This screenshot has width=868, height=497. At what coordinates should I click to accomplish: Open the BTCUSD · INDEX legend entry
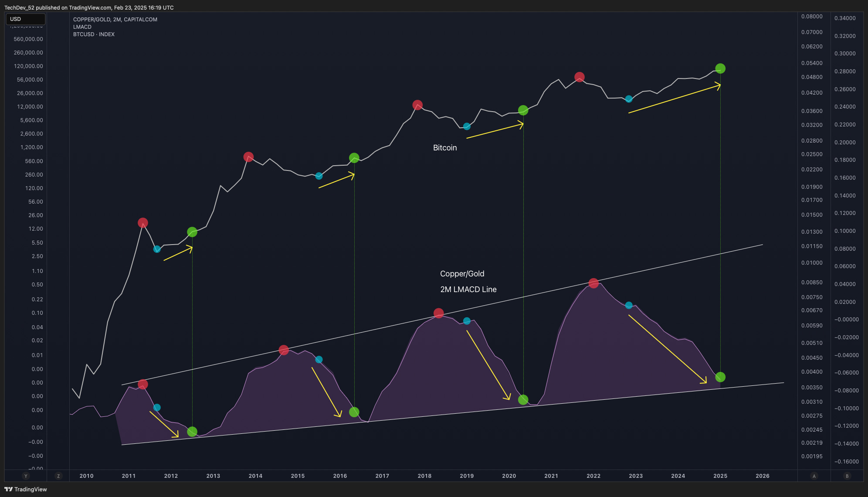[93, 34]
